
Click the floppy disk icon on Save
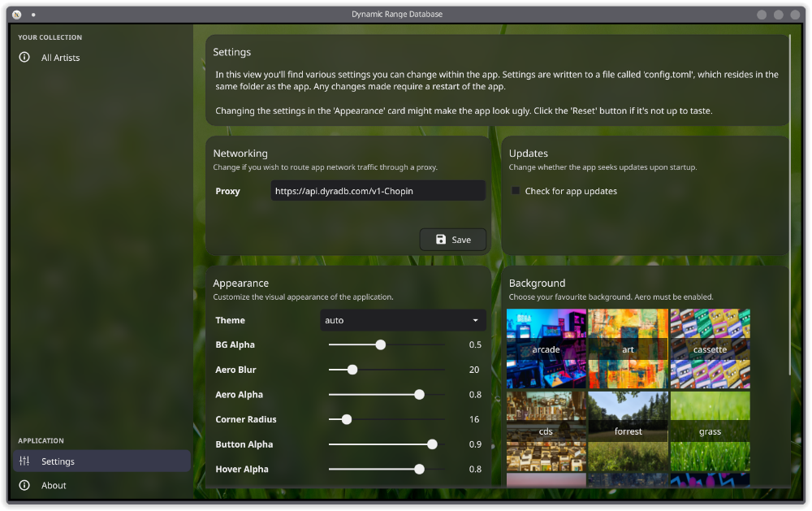(441, 240)
